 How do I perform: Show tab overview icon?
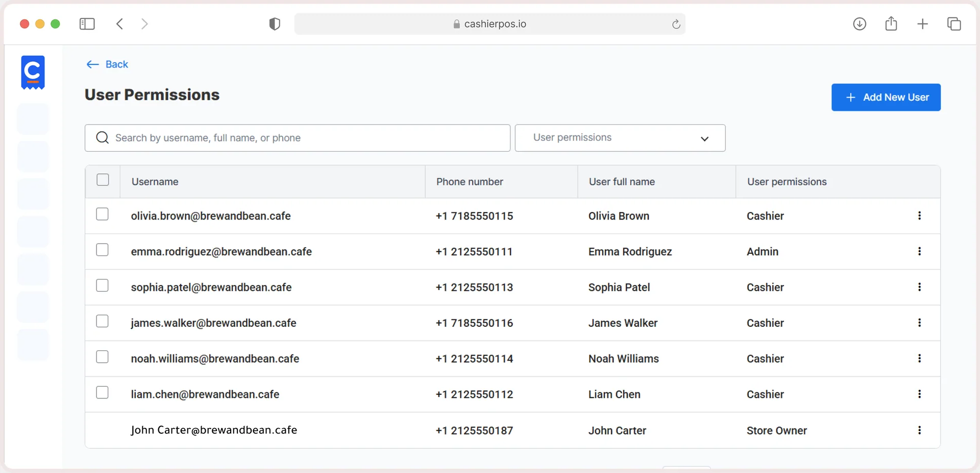(x=954, y=24)
